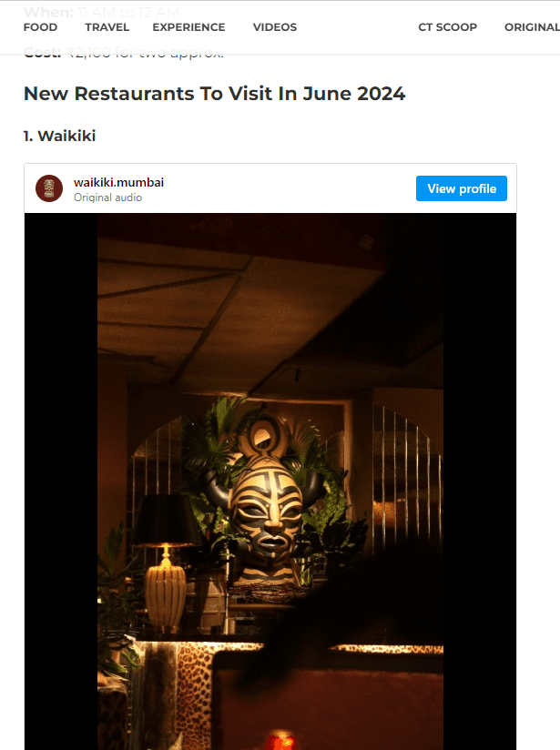Click the "1. Waikiki" subheading
560x750 pixels.
coord(60,136)
